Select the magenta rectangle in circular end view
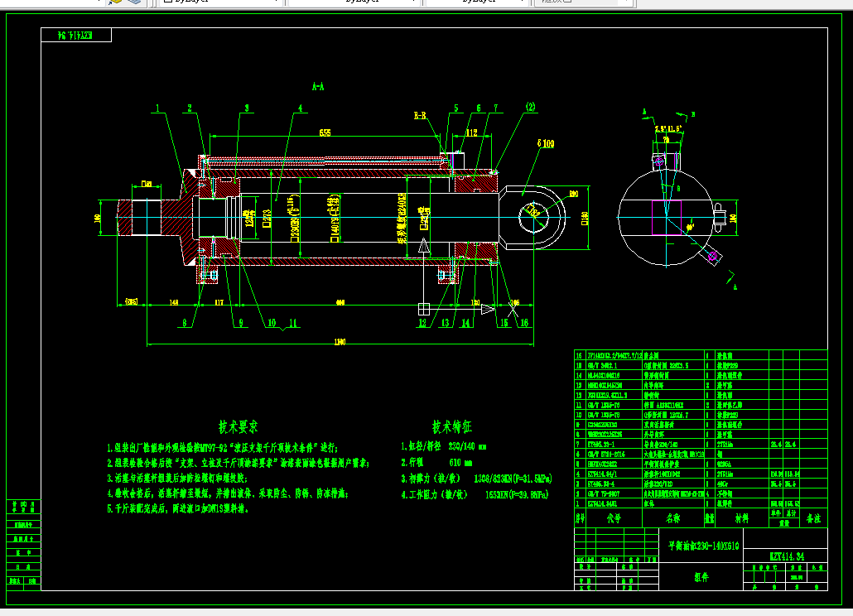The height and width of the screenshot is (616, 853). click(667, 218)
